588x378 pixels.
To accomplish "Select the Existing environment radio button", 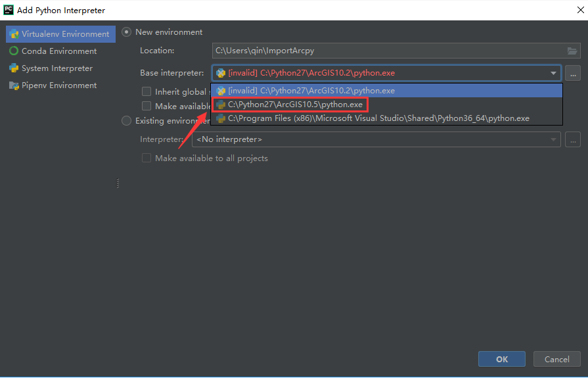I will click(x=127, y=121).
